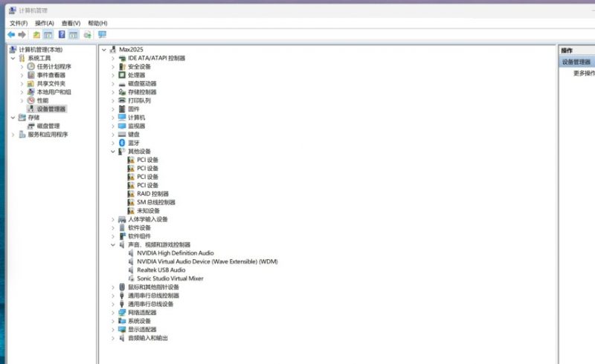Open the 文件(F) menu

[x=18, y=23]
